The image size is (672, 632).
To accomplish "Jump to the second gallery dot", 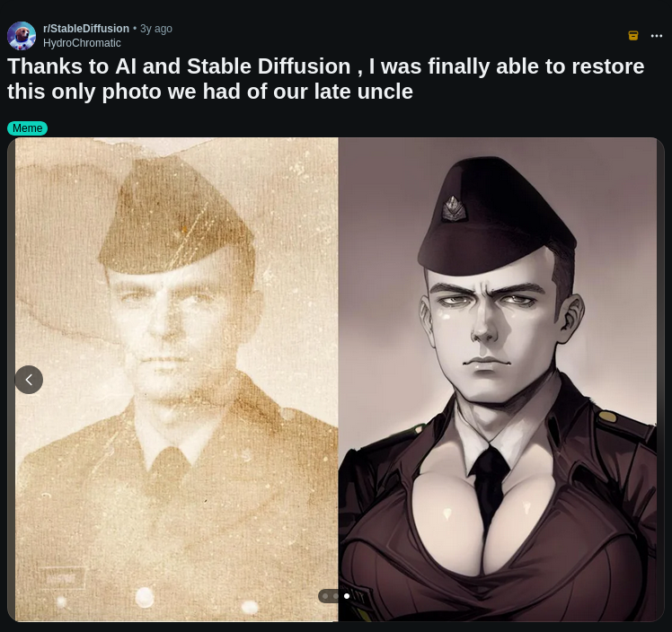I will pos(336,596).
